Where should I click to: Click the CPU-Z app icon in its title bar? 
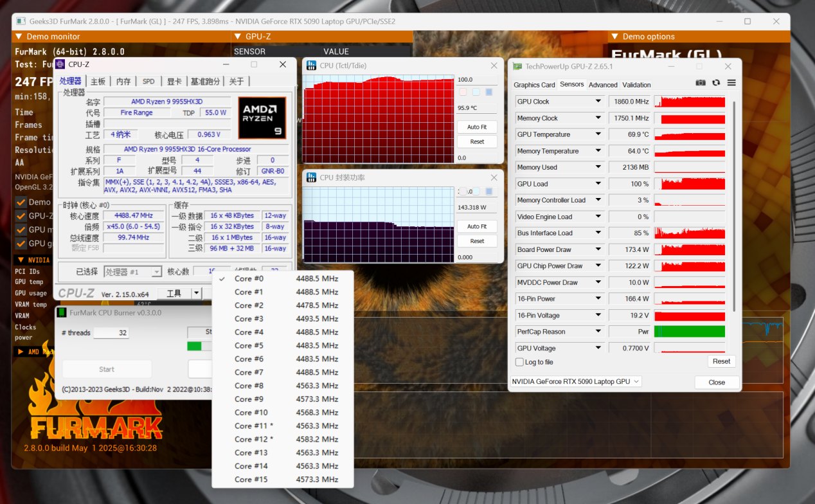60,64
